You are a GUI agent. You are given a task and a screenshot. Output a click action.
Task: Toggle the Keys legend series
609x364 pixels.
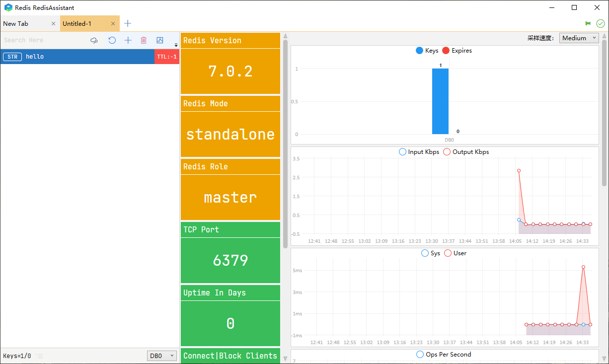pyautogui.click(x=427, y=51)
